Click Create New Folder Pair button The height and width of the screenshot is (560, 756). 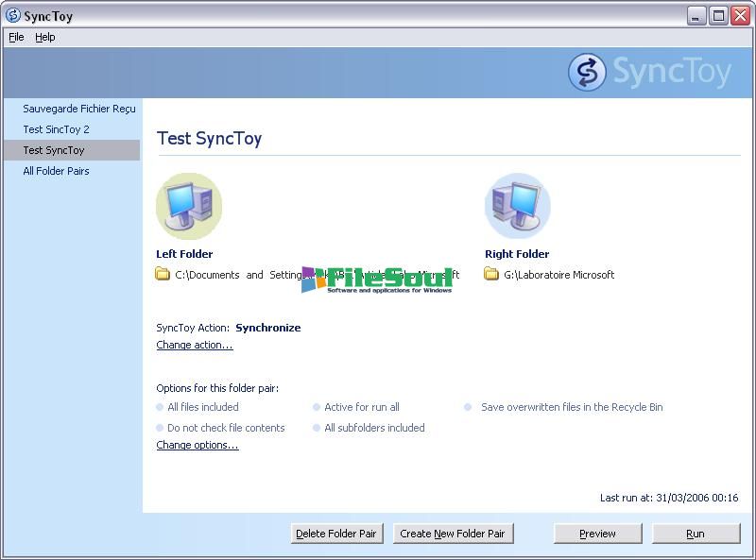pos(453,534)
